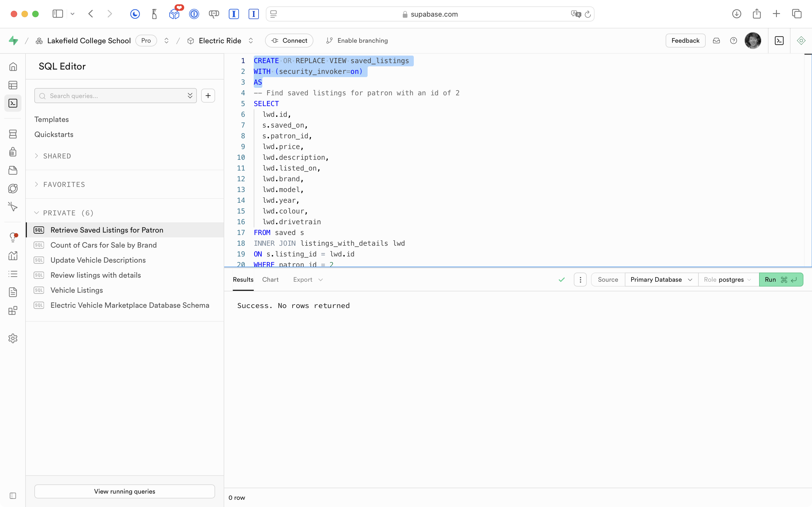This screenshot has width=812, height=507.
Task: Click the plus button to create new query
Action: click(x=208, y=96)
